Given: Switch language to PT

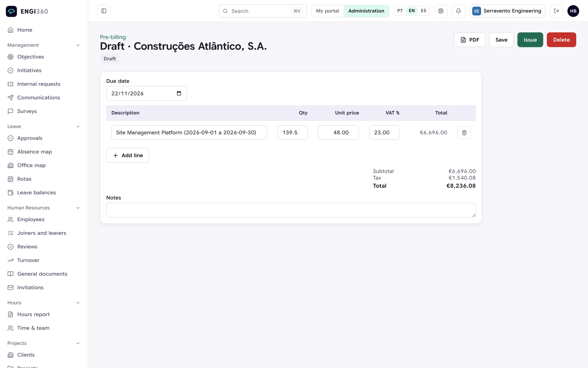Looking at the screenshot, I should [400, 11].
